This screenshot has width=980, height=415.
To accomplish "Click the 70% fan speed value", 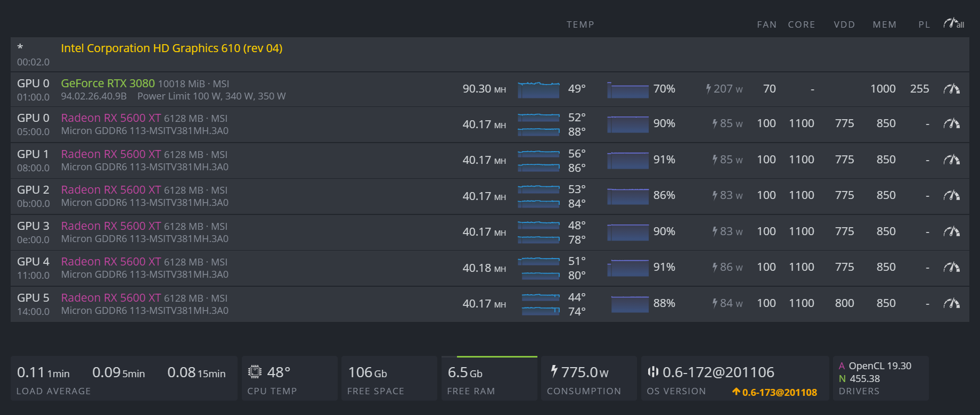I will click(x=664, y=89).
